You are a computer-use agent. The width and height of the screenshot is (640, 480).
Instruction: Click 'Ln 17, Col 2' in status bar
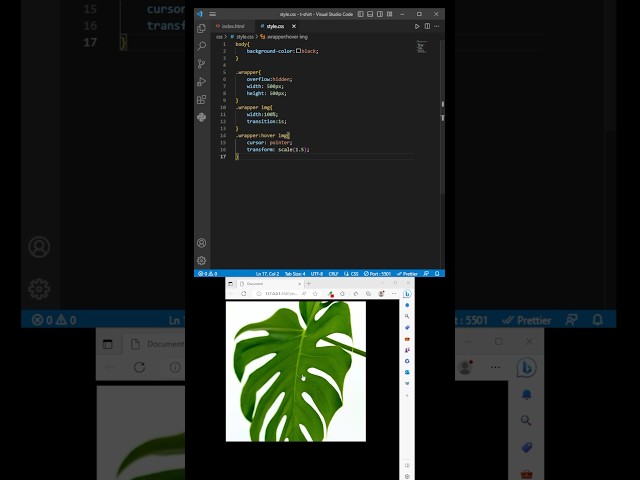[x=267, y=273]
